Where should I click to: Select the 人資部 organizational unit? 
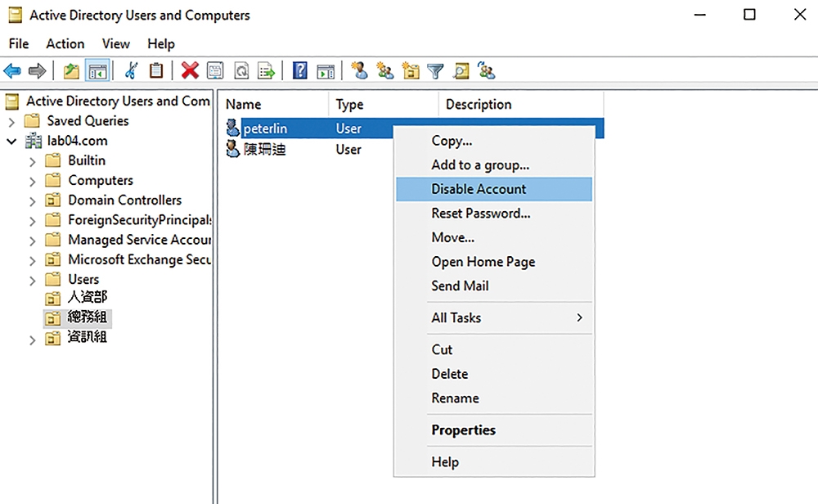88,297
